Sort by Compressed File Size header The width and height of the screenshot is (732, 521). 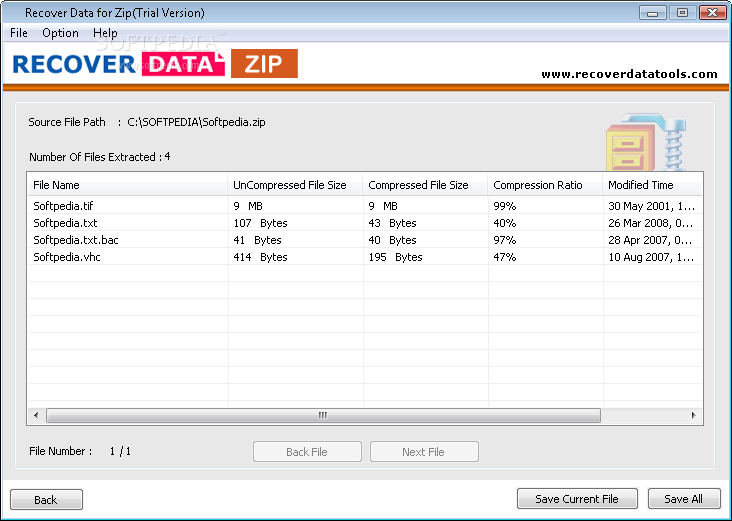click(x=425, y=185)
